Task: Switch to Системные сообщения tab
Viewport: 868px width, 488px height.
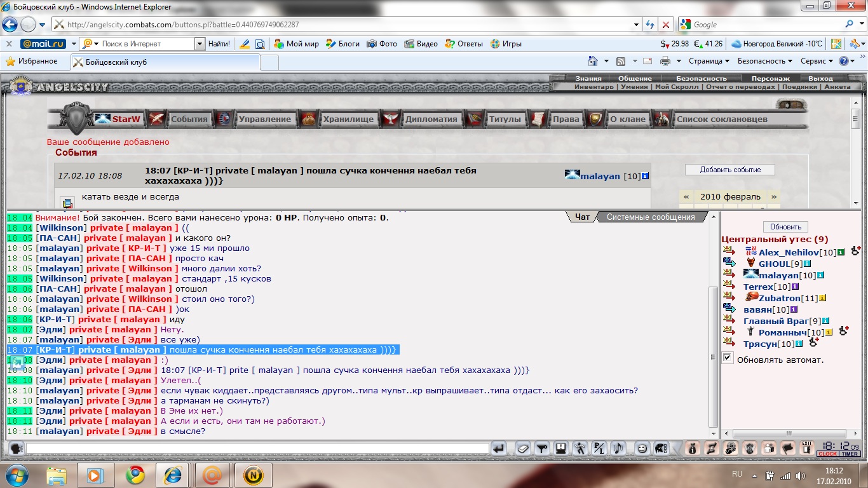Action: 651,217
